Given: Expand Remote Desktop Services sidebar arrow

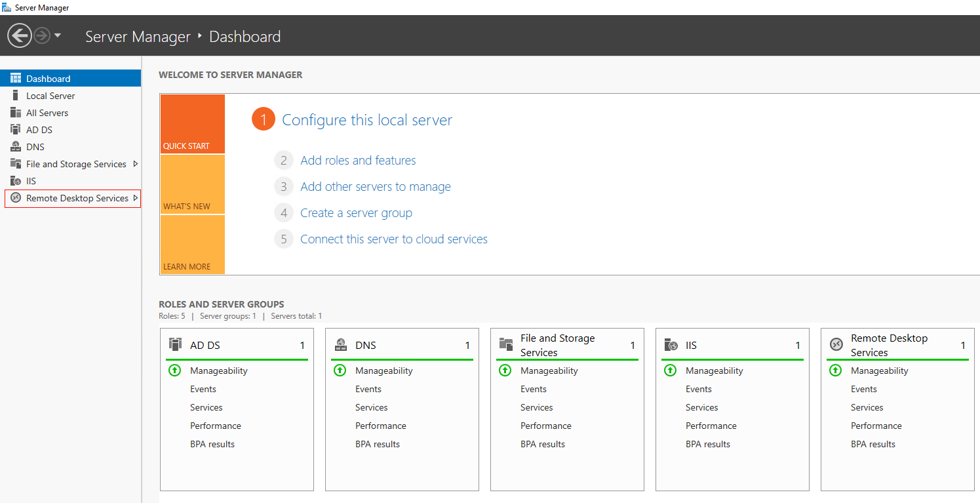Looking at the screenshot, I should click(135, 198).
